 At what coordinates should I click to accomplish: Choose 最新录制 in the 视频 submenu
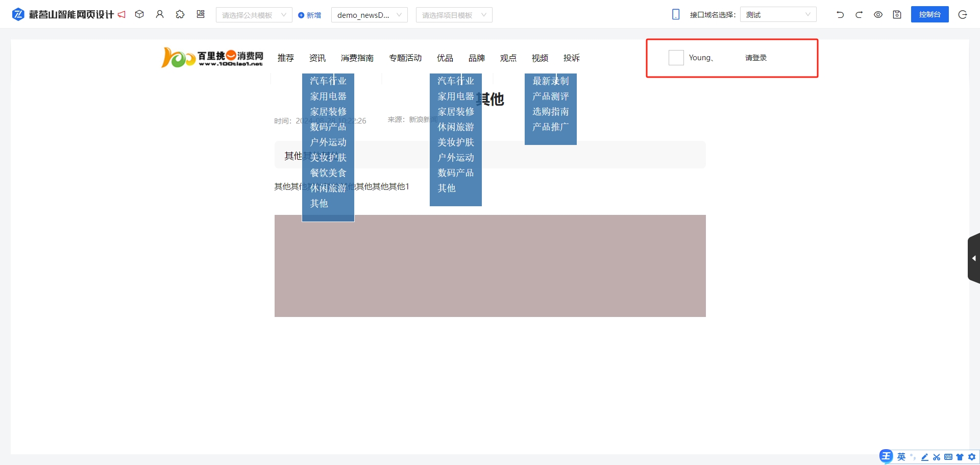click(551, 81)
